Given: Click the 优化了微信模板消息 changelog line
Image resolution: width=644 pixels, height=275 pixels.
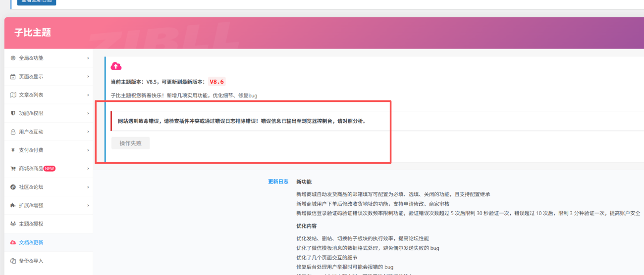Looking at the screenshot, I should point(368,248).
